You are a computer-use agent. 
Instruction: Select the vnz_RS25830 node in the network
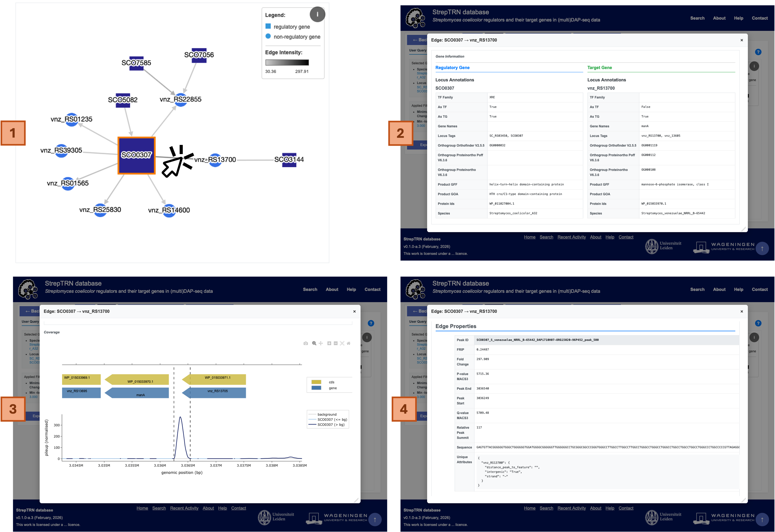[x=100, y=210]
